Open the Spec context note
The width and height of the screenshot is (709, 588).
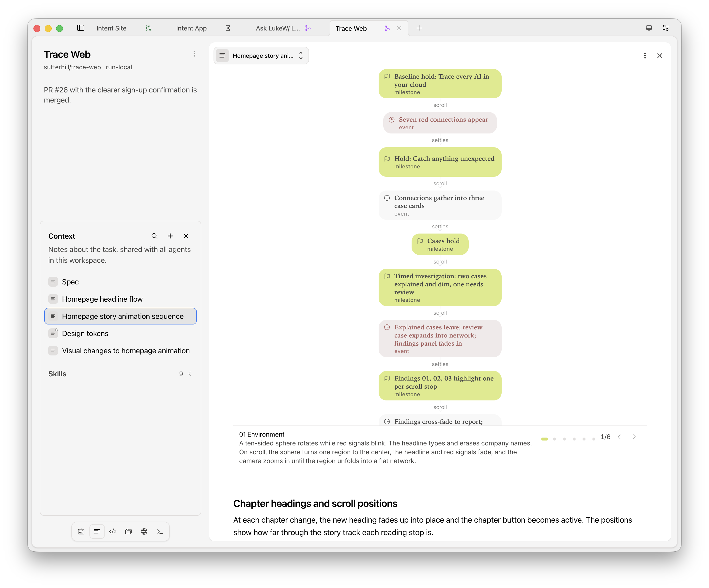pyautogui.click(x=121, y=282)
